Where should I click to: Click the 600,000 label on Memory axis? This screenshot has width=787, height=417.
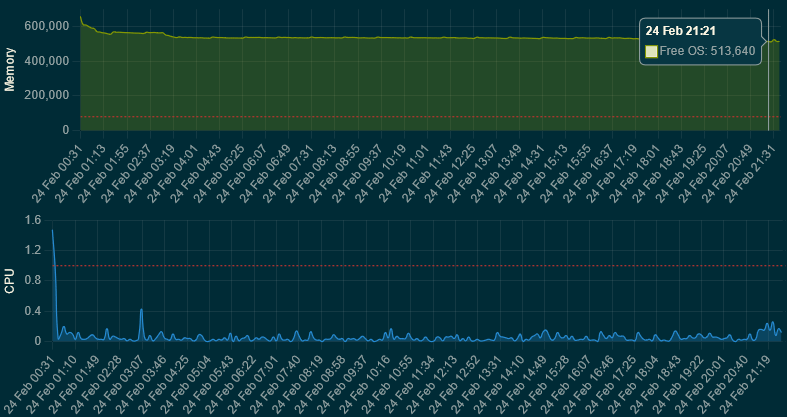click(47, 26)
